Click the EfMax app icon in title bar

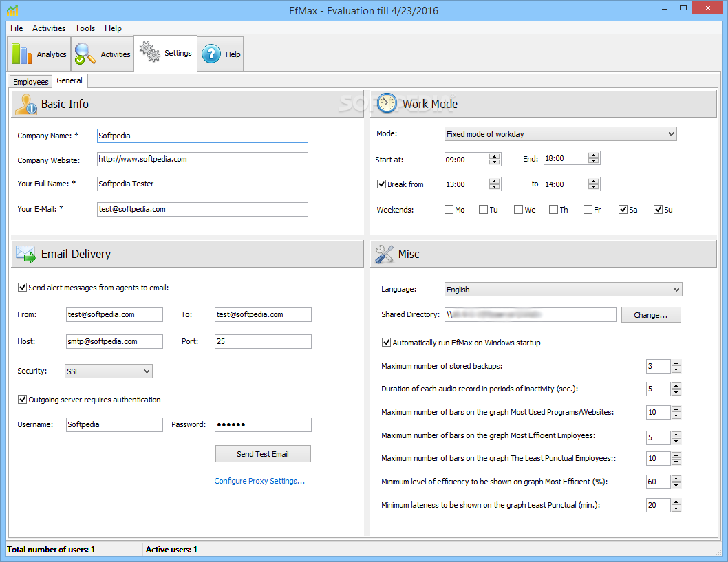pos(12,10)
